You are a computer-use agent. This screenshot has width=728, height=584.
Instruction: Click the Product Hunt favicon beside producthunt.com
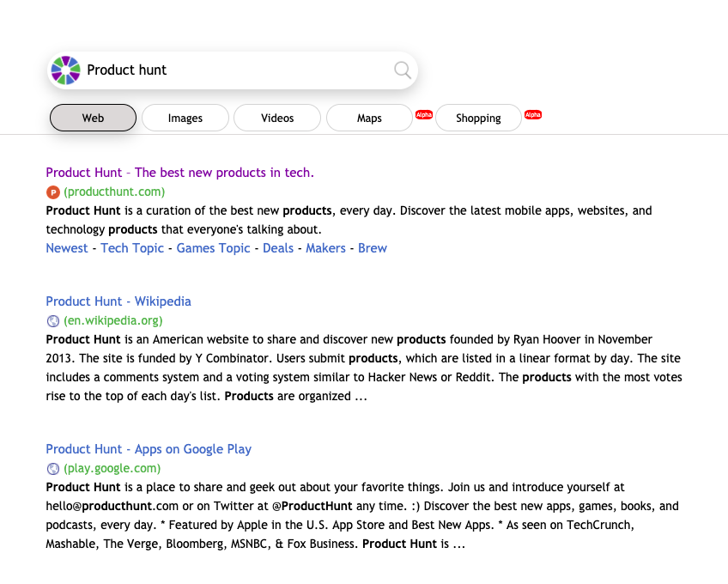[53, 192]
